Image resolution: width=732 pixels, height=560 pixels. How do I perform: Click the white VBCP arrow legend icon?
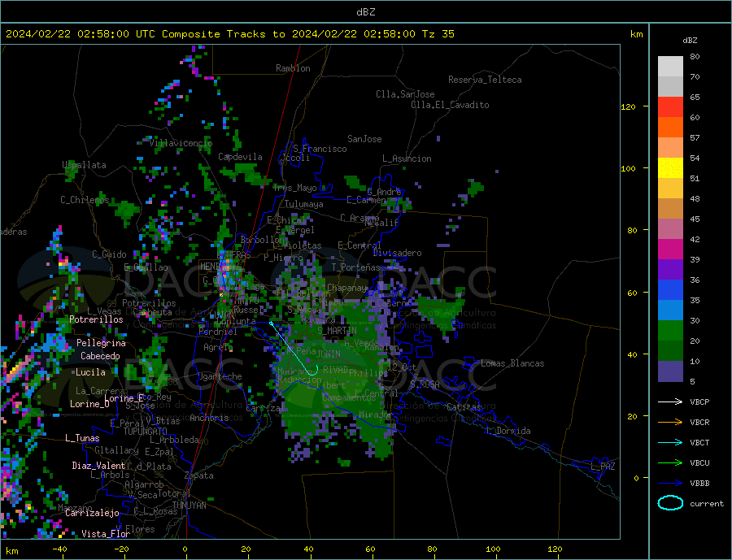click(x=670, y=402)
